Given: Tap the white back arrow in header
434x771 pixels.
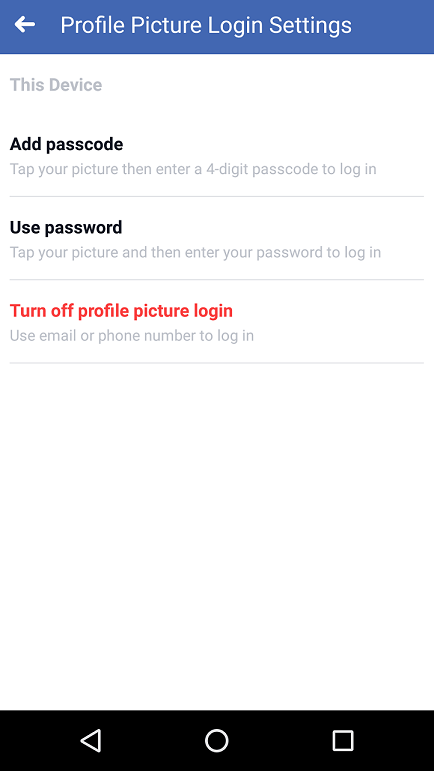Looking at the screenshot, I should [x=25, y=25].
